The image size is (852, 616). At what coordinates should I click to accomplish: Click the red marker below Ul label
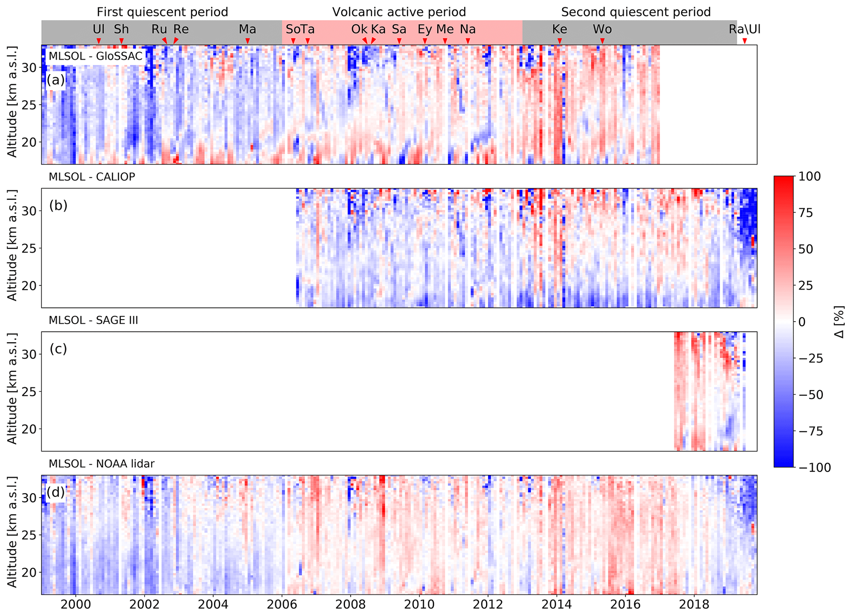click(99, 40)
